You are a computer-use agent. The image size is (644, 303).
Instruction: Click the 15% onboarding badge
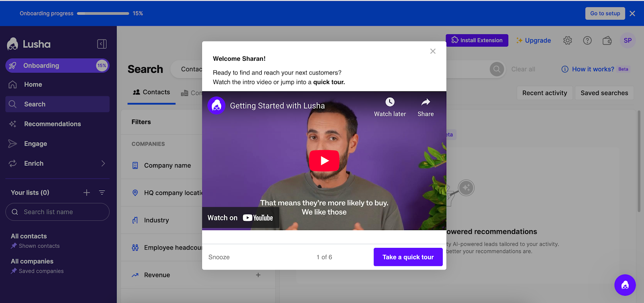102,66
